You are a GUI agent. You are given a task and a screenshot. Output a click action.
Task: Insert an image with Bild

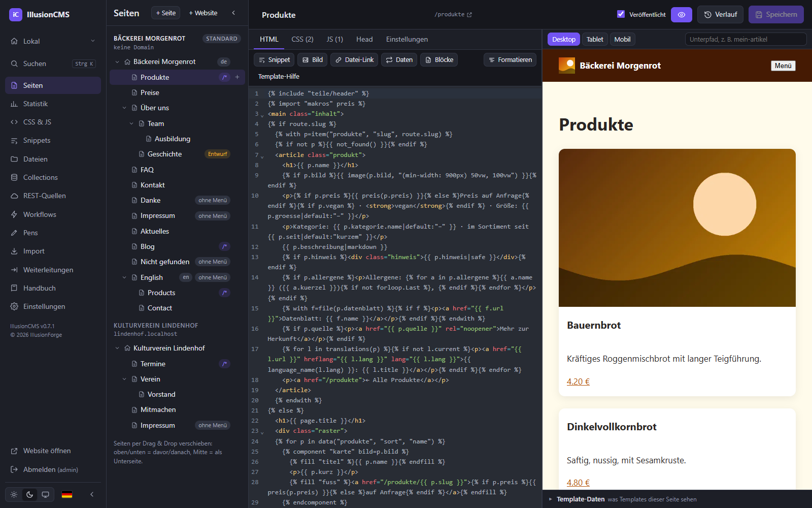pyautogui.click(x=313, y=60)
